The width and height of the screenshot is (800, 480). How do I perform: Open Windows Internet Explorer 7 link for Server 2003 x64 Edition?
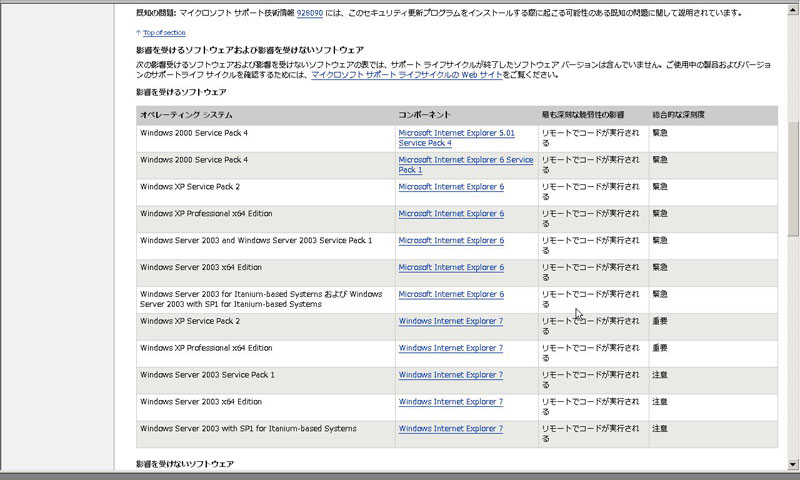[451, 402]
